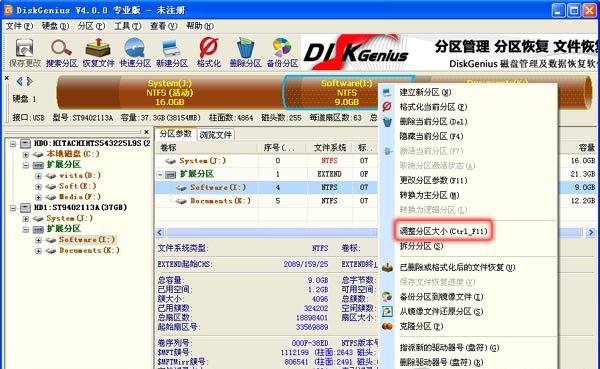Choose 更改分区参数 from context menu

pyautogui.click(x=433, y=180)
